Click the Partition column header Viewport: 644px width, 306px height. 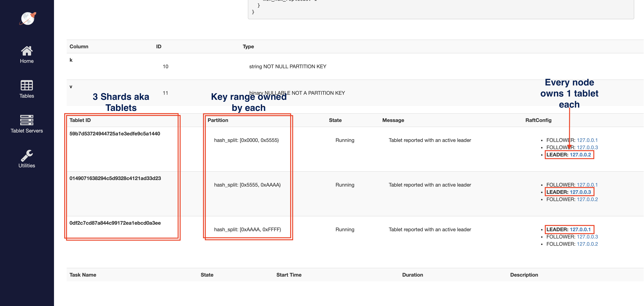point(218,120)
